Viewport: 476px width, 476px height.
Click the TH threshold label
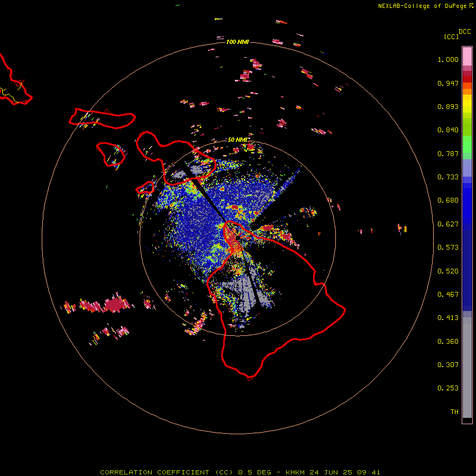pos(454,412)
